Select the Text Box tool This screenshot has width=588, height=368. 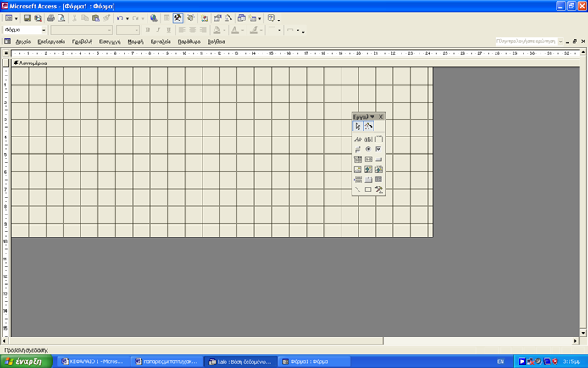coord(369,139)
